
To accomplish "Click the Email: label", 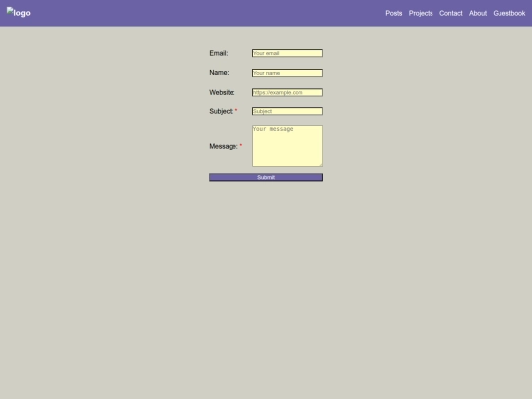I will [219, 53].
